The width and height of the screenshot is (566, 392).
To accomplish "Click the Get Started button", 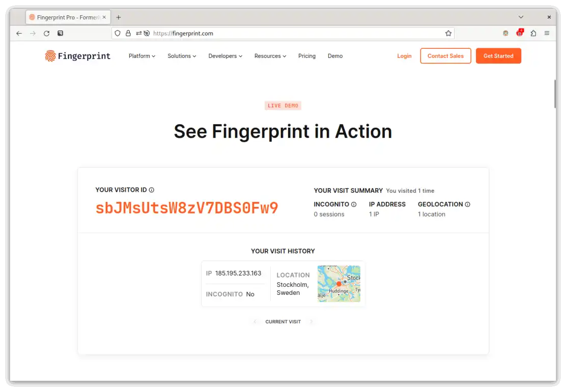I will point(498,56).
